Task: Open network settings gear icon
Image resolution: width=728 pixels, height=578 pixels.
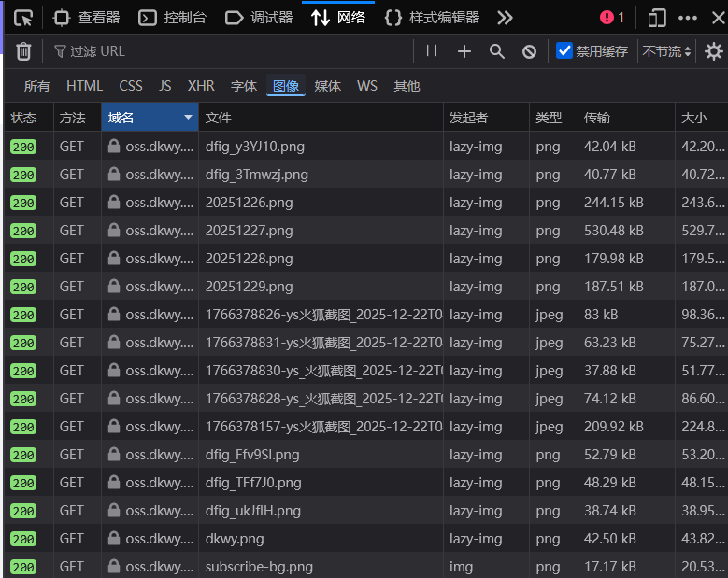Action: (714, 51)
